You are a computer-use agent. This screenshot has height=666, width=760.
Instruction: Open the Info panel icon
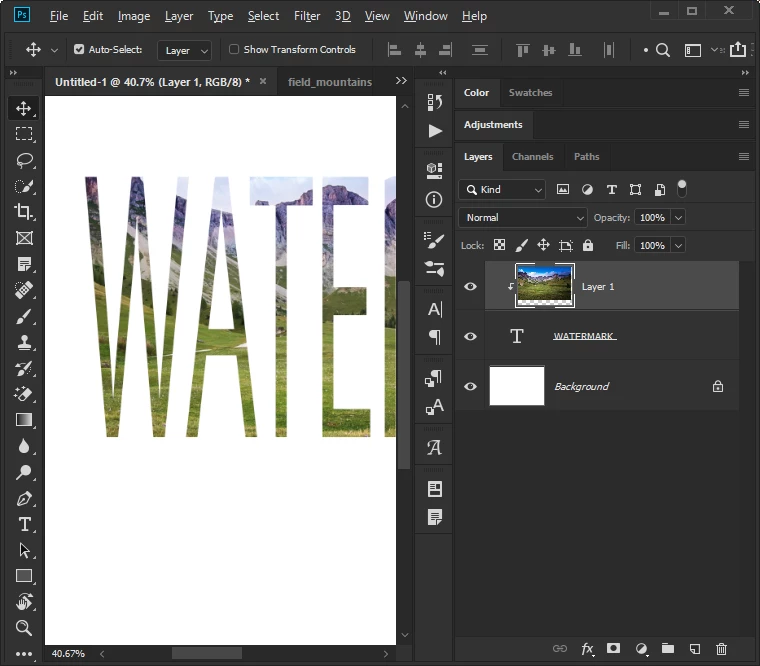pyautogui.click(x=434, y=199)
